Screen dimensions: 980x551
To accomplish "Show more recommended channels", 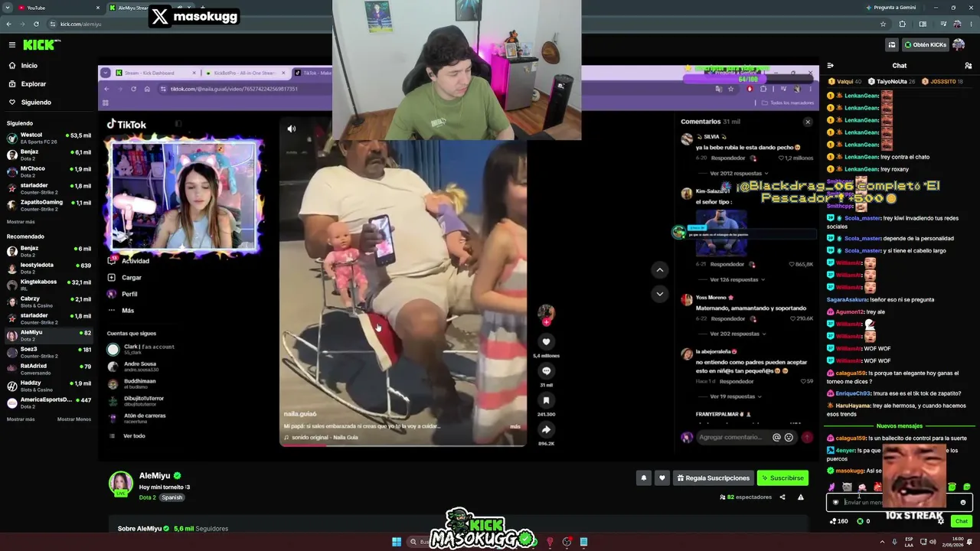I will click(21, 419).
